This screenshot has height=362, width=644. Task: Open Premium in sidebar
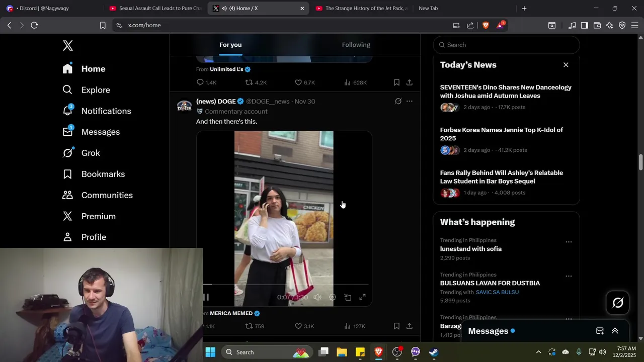[x=89, y=216]
